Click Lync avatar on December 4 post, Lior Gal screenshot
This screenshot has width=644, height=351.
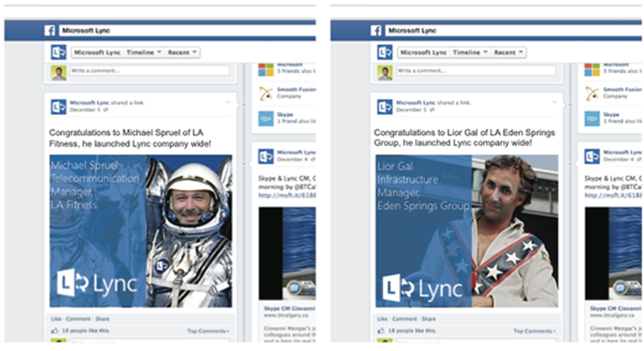pos(593,157)
